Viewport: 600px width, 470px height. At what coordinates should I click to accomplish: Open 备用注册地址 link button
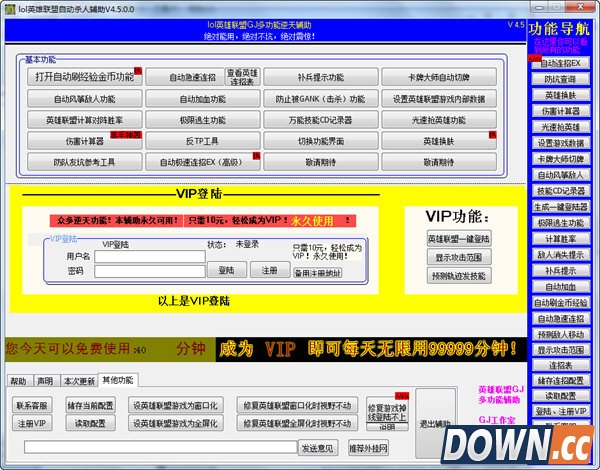(318, 273)
